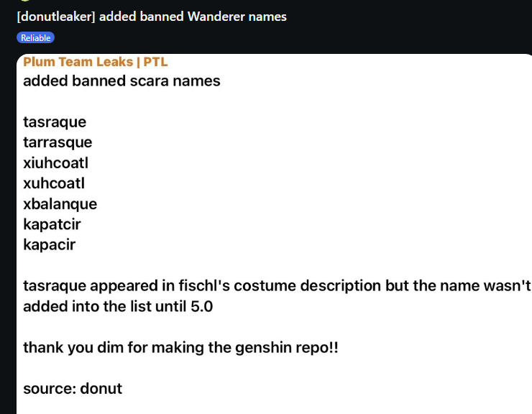The height and width of the screenshot is (414, 532).
Task: Click the "source: donut" line
Action: click(72, 389)
